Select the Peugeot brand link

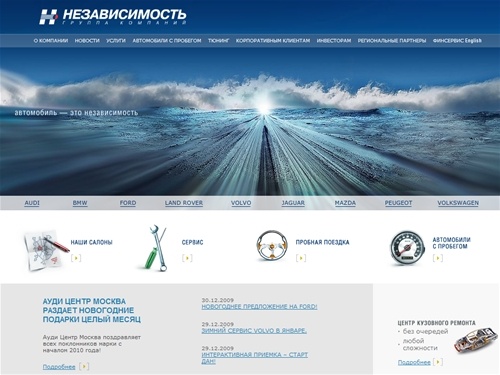tap(398, 203)
